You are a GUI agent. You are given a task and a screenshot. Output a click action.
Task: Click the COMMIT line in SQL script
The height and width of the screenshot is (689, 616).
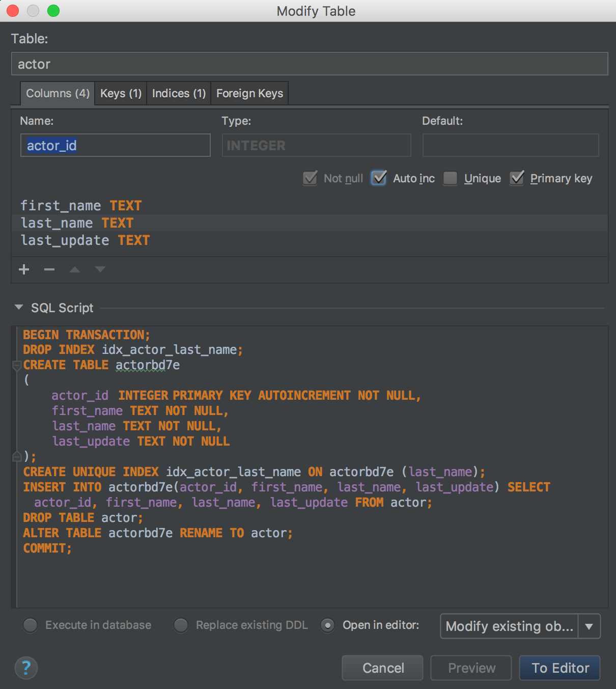(x=47, y=548)
